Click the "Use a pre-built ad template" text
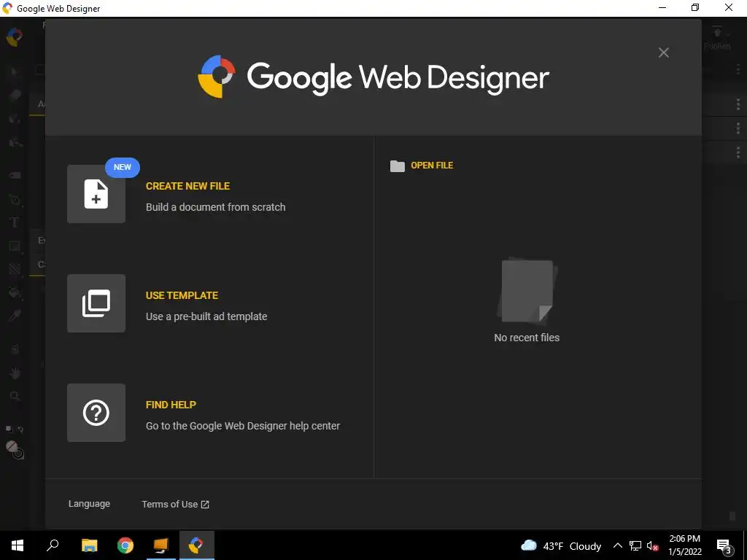747x560 pixels. point(206,316)
